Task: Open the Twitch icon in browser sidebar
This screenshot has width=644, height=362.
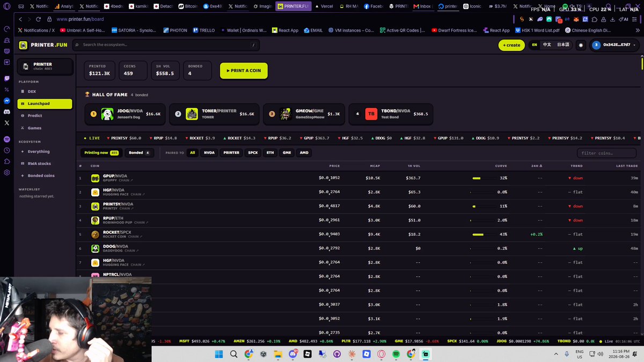Action: [x=7, y=78]
